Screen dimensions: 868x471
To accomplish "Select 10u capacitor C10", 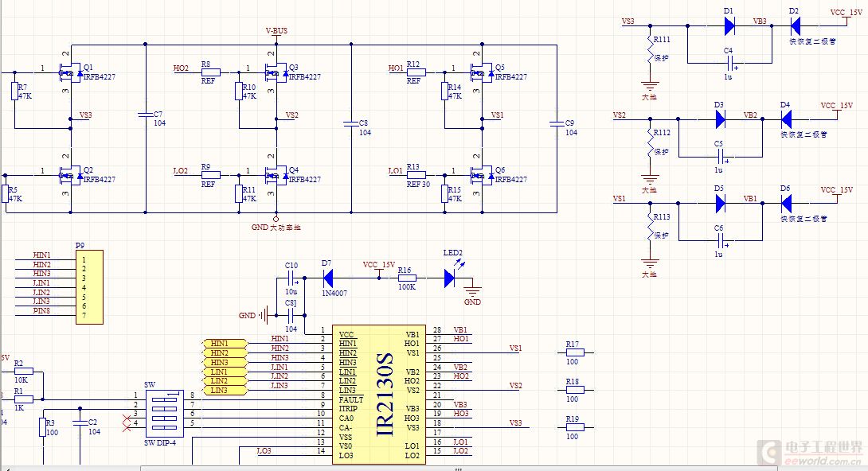I will [x=292, y=278].
